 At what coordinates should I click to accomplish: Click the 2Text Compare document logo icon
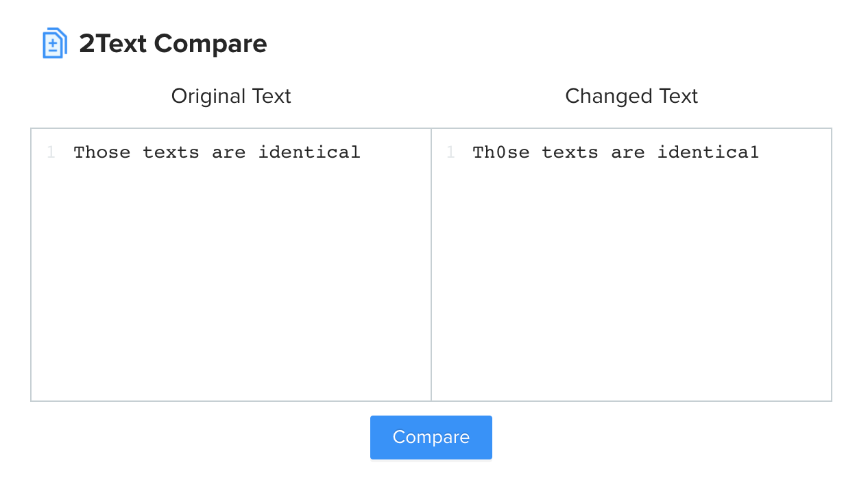tap(54, 43)
